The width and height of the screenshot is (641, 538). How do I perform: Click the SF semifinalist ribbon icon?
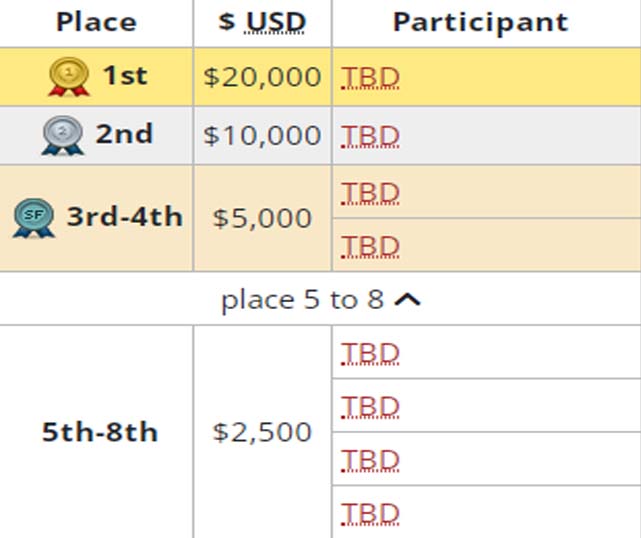point(34,218)
